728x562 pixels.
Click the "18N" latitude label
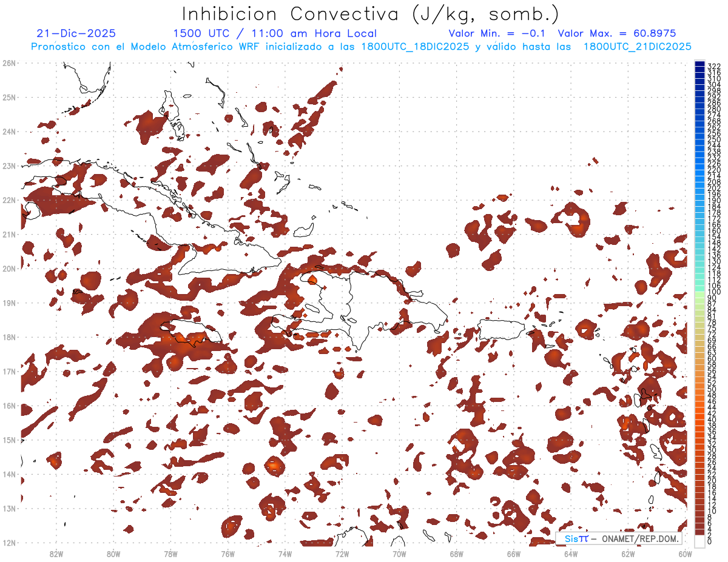(x=9, y=337)
